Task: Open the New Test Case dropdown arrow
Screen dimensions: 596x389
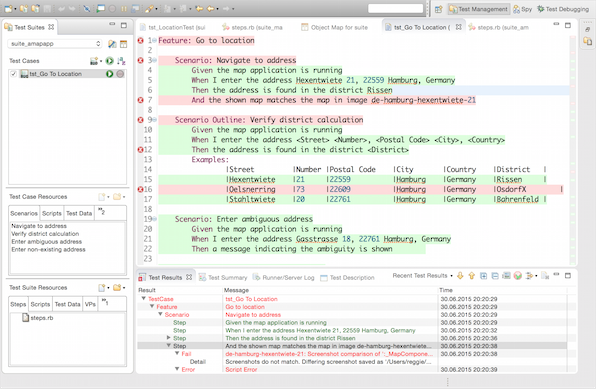Action: pos(101,61)
